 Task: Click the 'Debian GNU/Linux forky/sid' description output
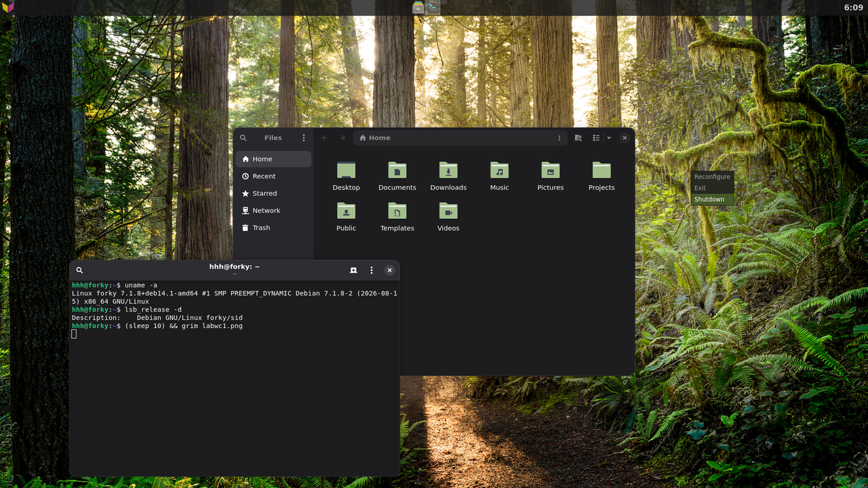click(x=190, y=318)
